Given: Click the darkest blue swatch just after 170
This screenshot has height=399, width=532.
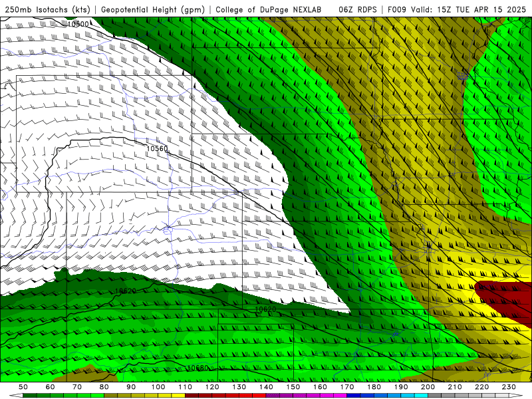Looking at the screenshot, I should pos(354,396).
